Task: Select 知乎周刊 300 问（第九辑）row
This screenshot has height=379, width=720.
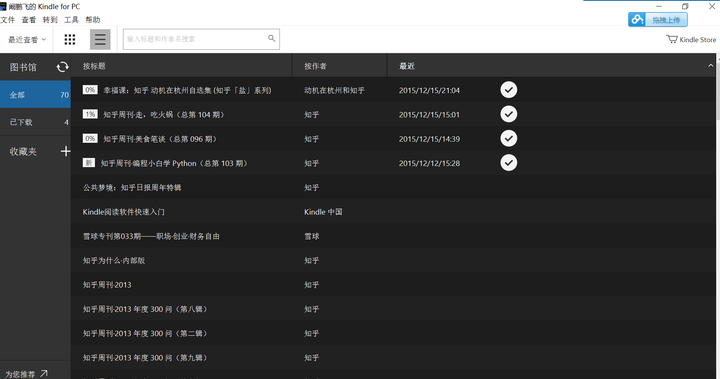Action: click(x=393, y=357)
